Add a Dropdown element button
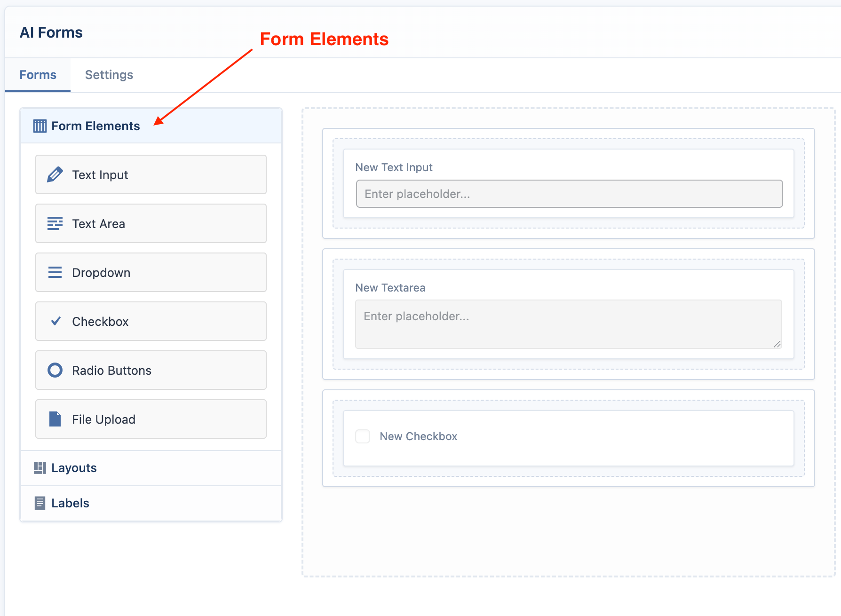841x616 pixels. [x=151, y=272]
